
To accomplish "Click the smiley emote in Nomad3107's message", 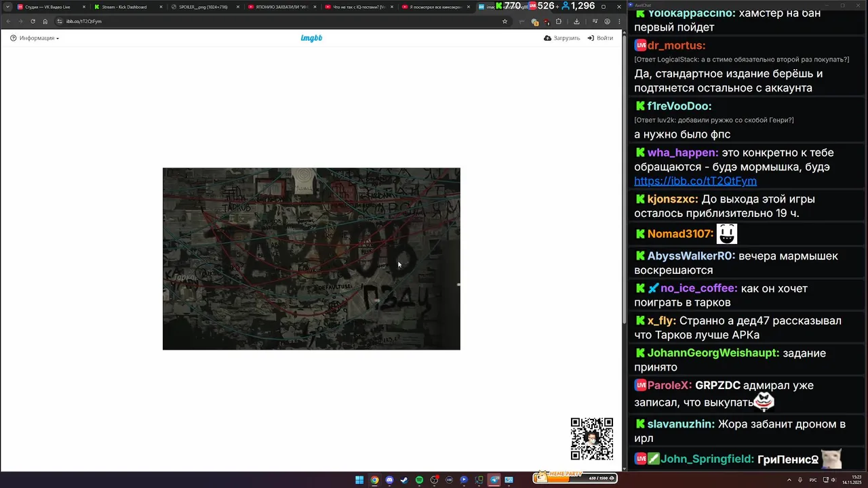I will click(x=727, y=234).
